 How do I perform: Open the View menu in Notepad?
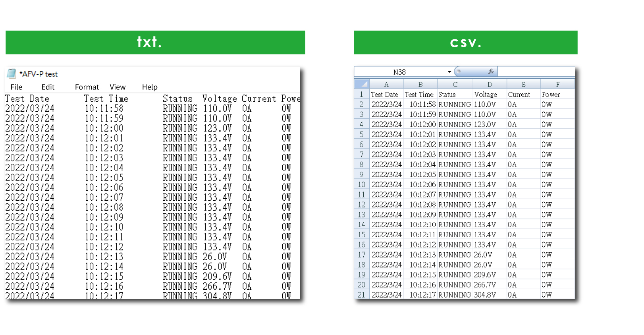[x=118, y=87]
